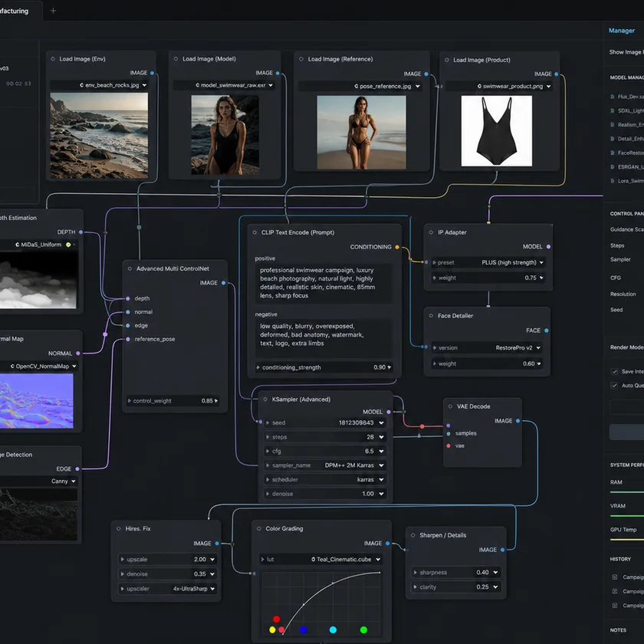Collapse the Load Image (Reference) node circle

coord(301,59)
